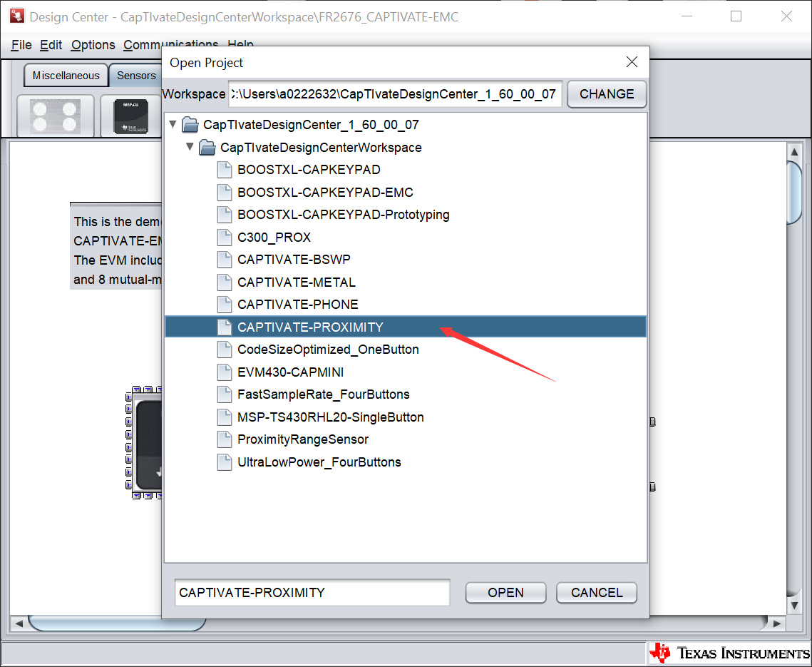
Task: Click the CHANGE workspace button
Action: [607, 93]
